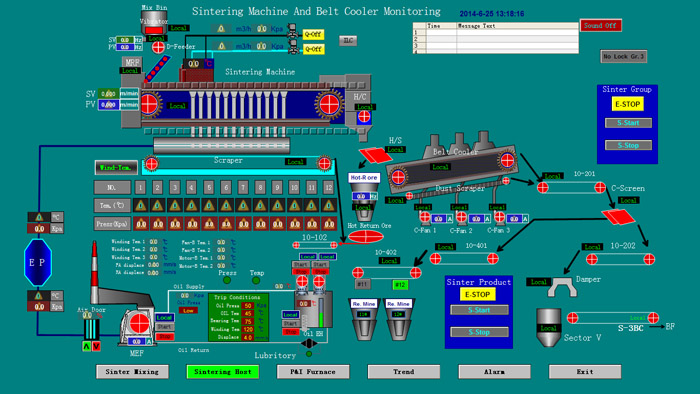The image size is (700, 394).
Task: Click the Wind-Tem. button
Action: click(116, 168)
